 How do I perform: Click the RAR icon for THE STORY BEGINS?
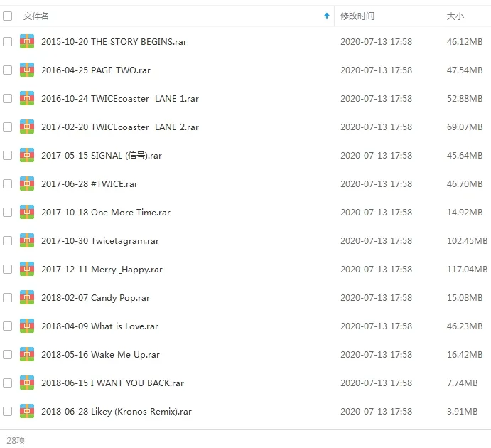pos(27,42)
